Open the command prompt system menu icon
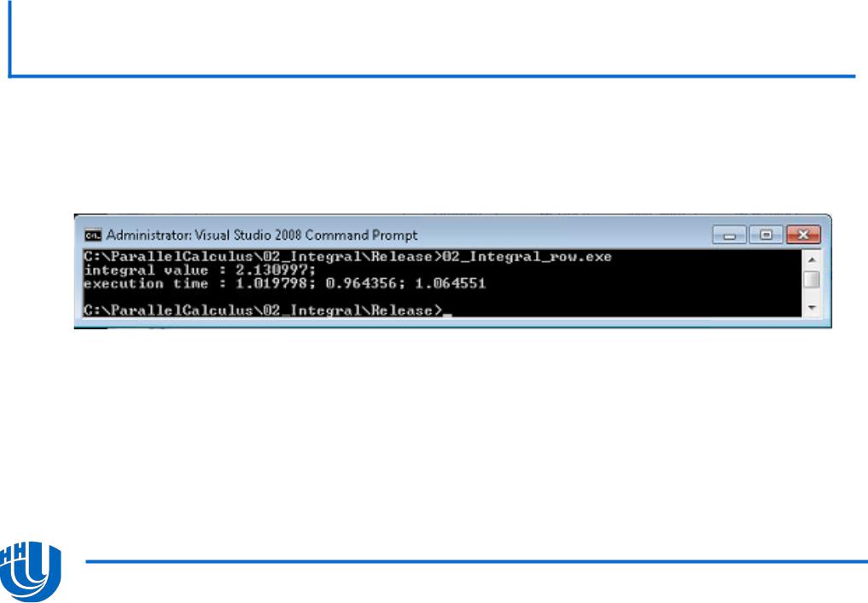 pos(92,235)
